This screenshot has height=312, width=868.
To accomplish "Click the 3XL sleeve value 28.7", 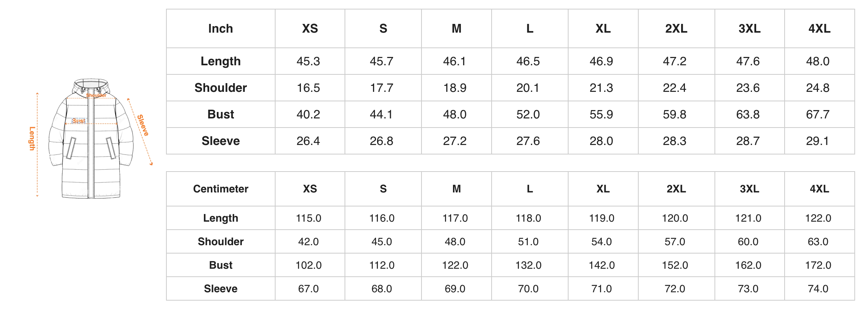I will 748,141.
